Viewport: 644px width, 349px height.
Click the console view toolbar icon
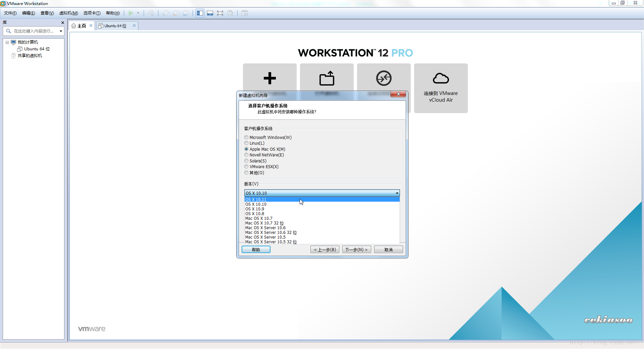[245, 13]
